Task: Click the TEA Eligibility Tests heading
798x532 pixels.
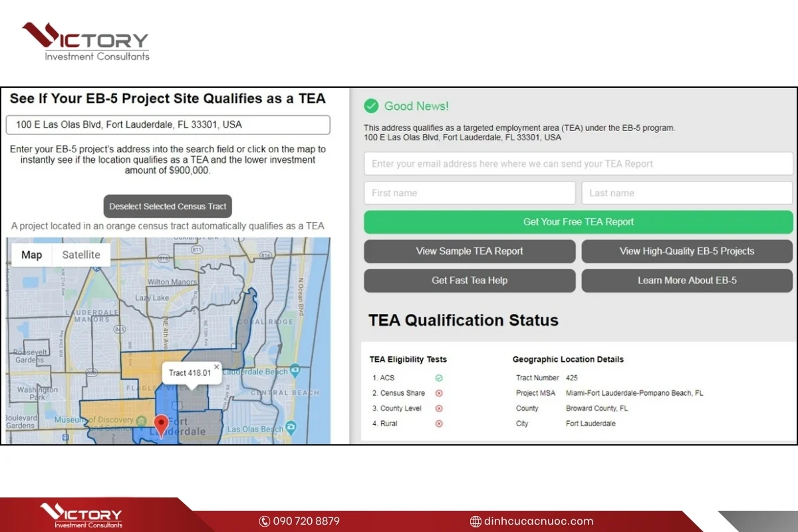Action: click(408, 359)
